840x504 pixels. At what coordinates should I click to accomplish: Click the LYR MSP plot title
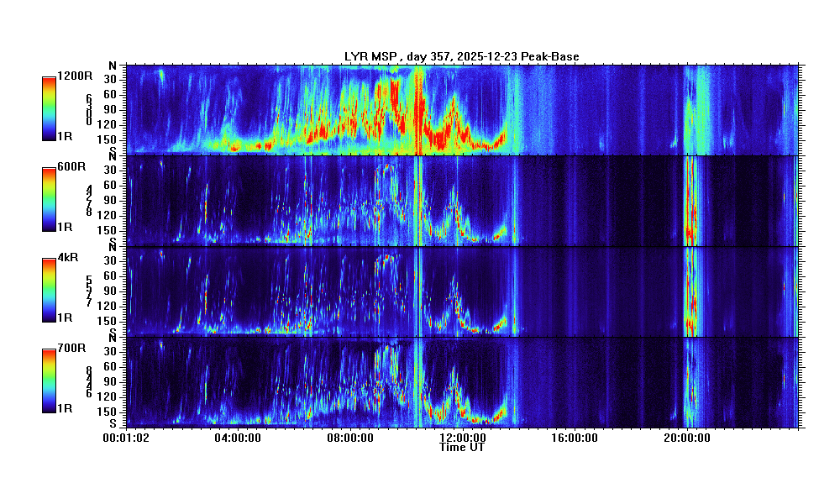(x=461, y=56)
